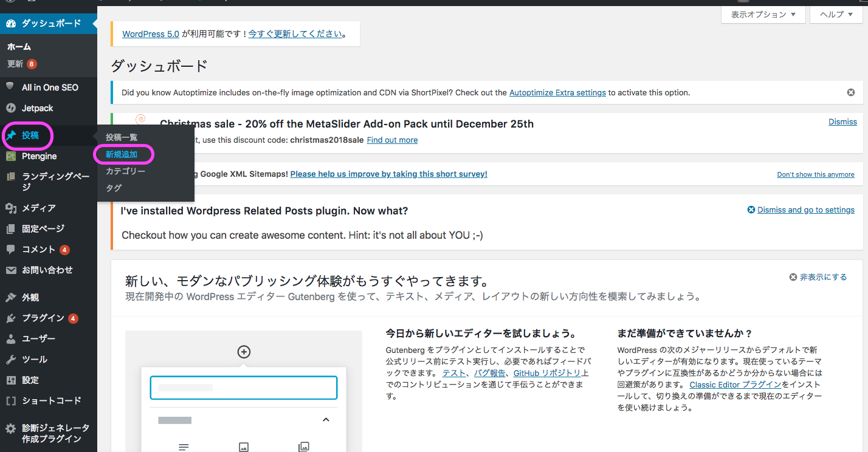Screen dimensions: 868x452
Task: Open the 投稿 sidebar menu
Action: point(49,135)
